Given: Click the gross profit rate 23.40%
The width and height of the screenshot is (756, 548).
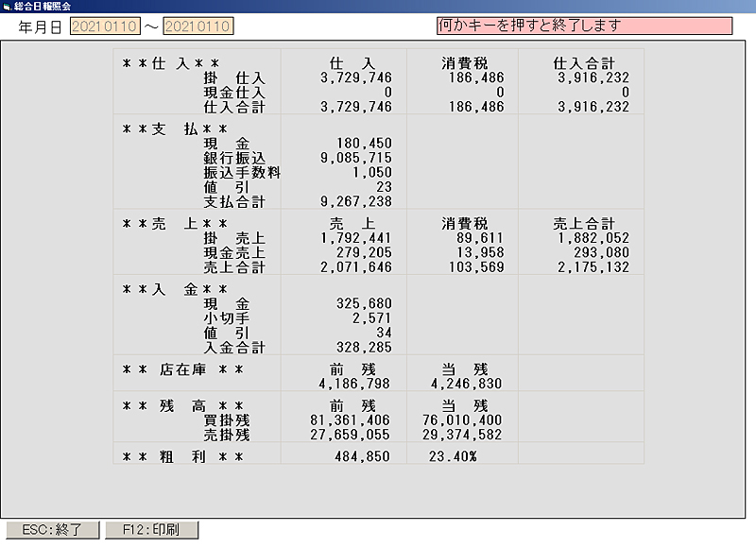Looking at the screenshot, I should click(453, 456).
